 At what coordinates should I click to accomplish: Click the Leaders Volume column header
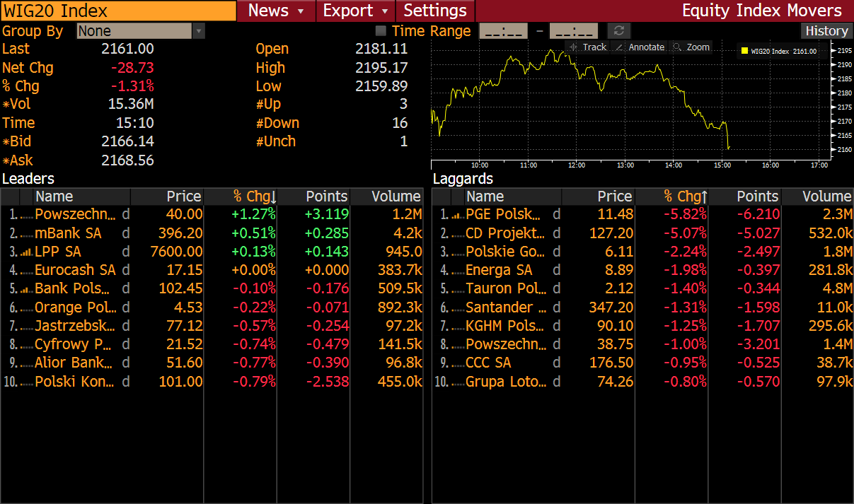(x=387, y=197)
